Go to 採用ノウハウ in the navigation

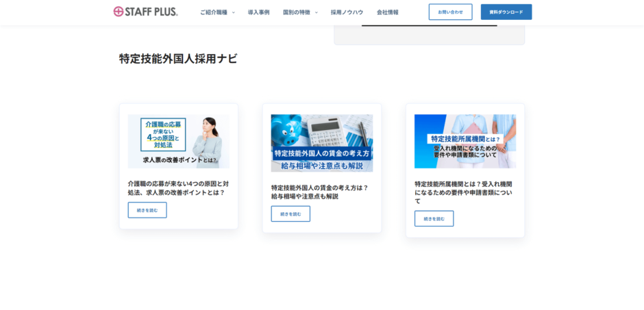click(347, 12)
